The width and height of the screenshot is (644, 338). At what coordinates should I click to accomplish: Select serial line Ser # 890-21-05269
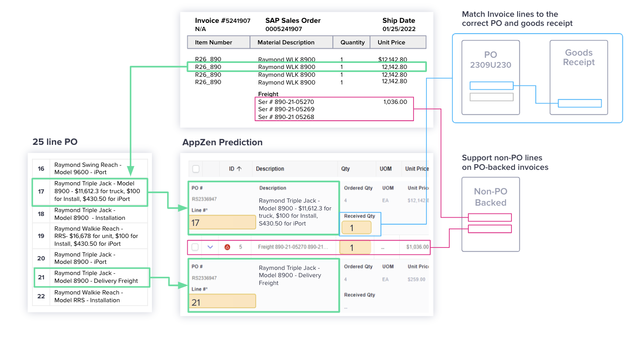[x=286, y=109]
